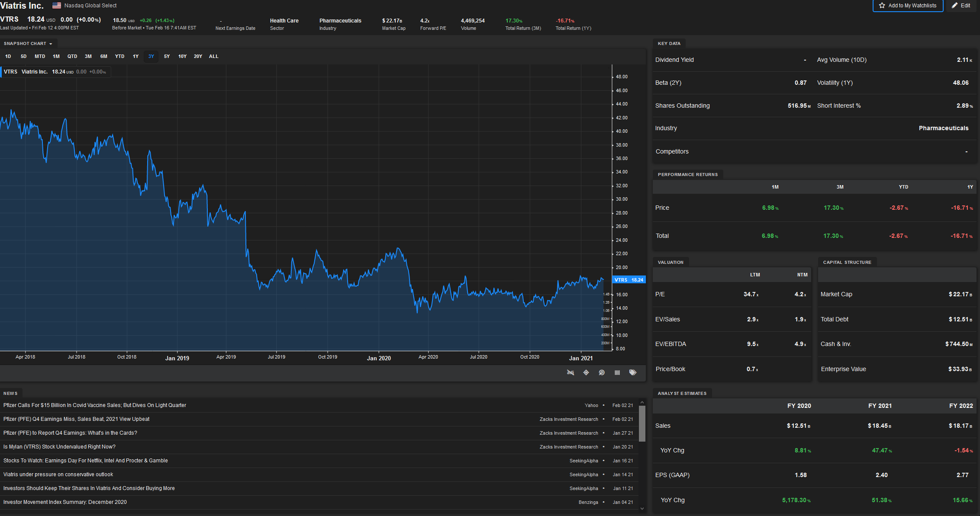Open Is Mylan (VTRS) Stock Undervalued article
The height and width of the screenshot is (516, 980).
(59, 447)
